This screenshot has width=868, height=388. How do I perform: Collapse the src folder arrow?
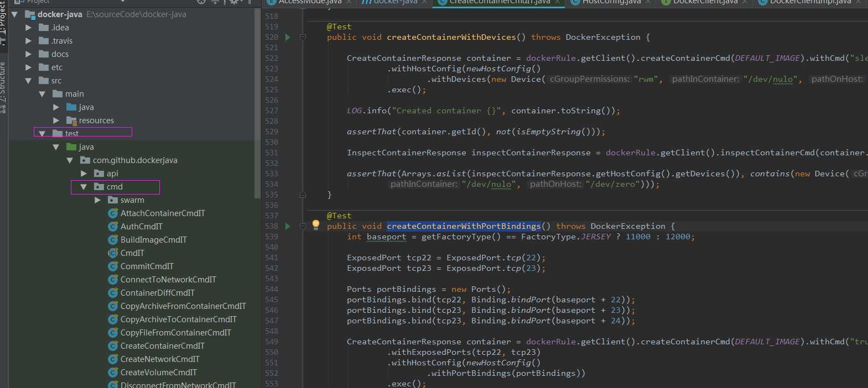[28, 81]
